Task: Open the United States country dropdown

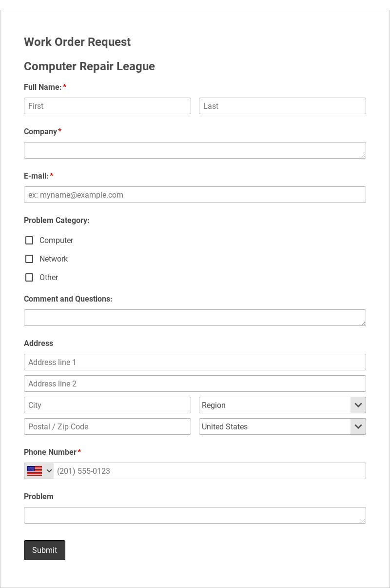Action: (282, 426)
